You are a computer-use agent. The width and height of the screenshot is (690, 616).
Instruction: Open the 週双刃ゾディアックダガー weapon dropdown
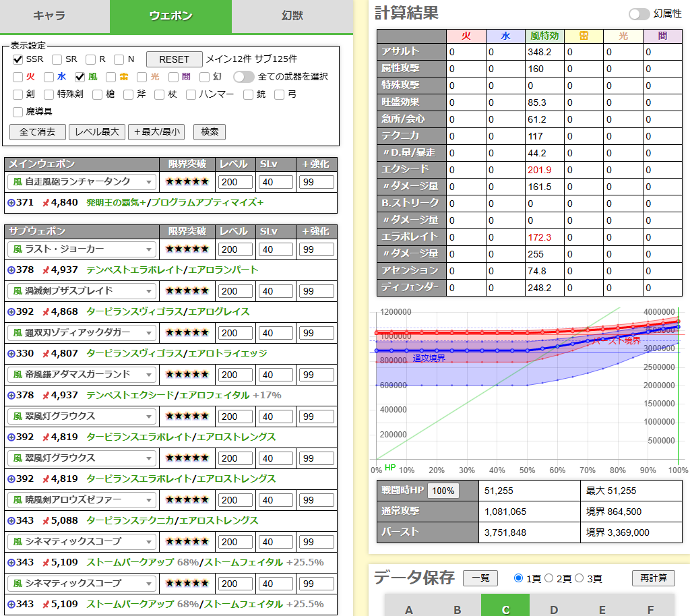click(82, 333)
